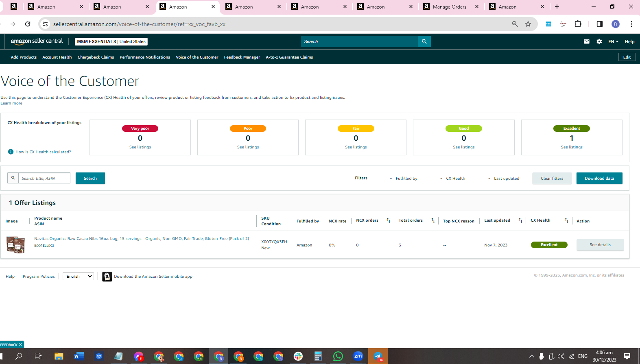Open the Windows notification center

(x=627, y=356)
